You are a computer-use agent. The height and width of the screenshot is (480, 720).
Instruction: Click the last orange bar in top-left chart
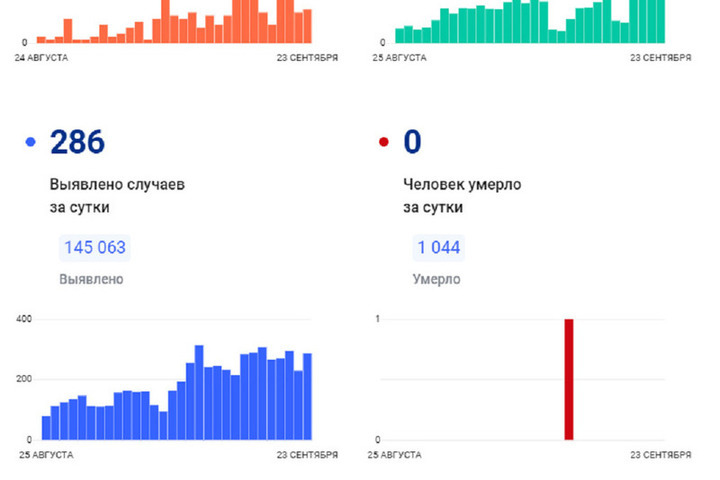tap(307, 26)
